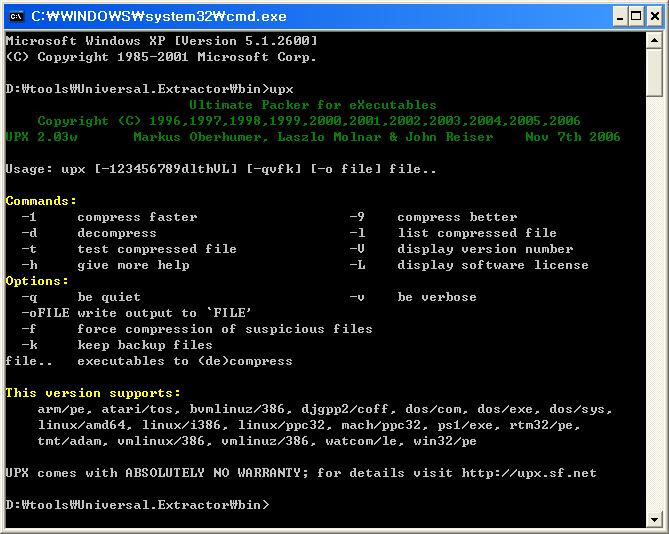The image size is (669, 534).
Task: Minimize the cmd.exe window
Action: pyautogui.click(x=620, y=16)
